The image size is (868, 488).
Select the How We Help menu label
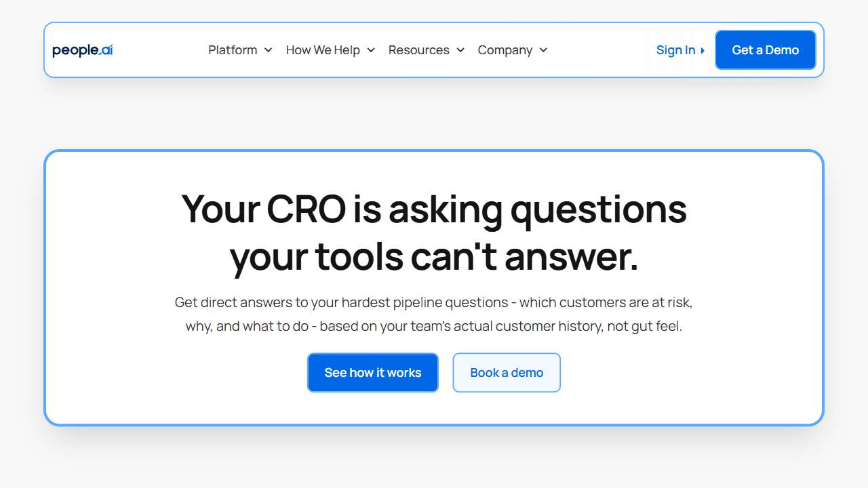click(323, 50)
